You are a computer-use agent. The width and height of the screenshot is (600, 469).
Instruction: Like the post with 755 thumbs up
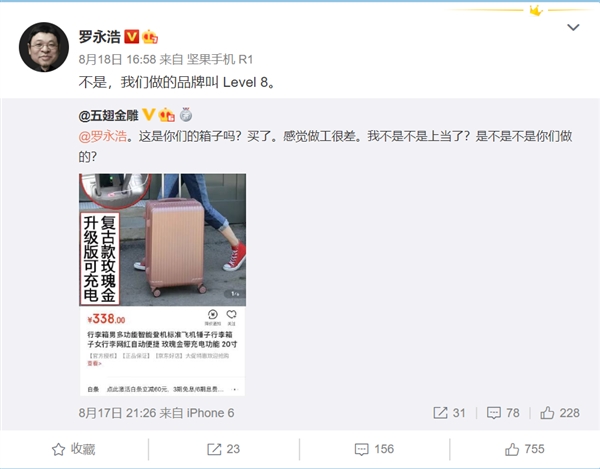pyautogui.click(x=525, y=449)
